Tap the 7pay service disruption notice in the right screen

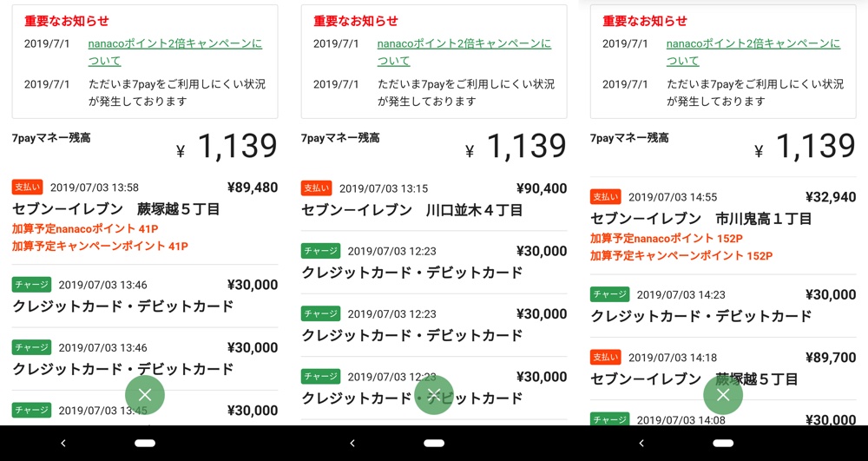[x=755, y=93]
